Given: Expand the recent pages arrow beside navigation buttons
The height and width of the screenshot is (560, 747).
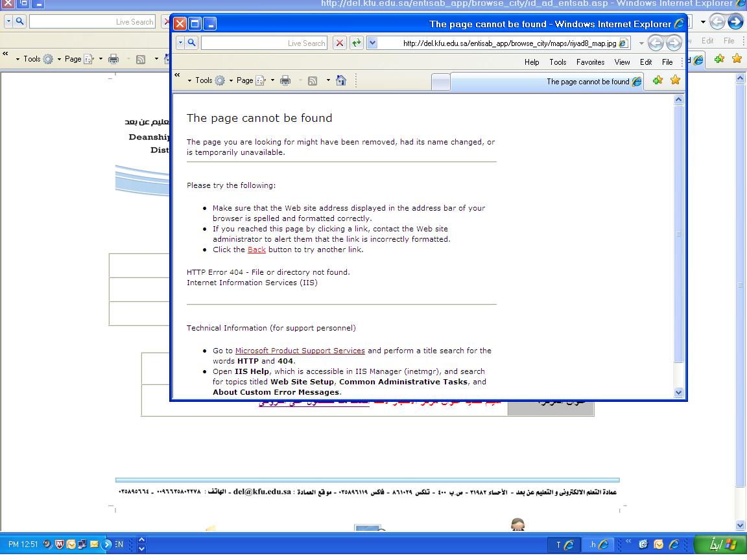Looking at the screenshot, I should click(x=641, y=43).
